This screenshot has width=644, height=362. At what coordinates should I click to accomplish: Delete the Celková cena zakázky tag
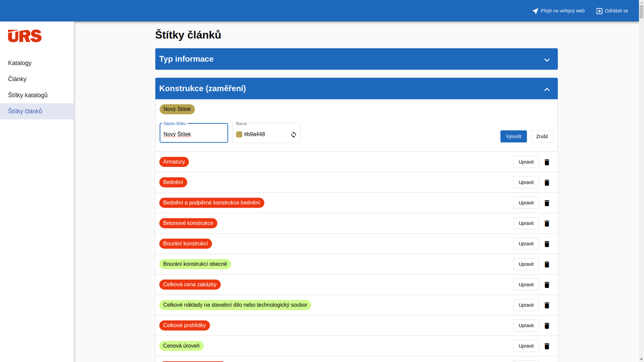547,285
